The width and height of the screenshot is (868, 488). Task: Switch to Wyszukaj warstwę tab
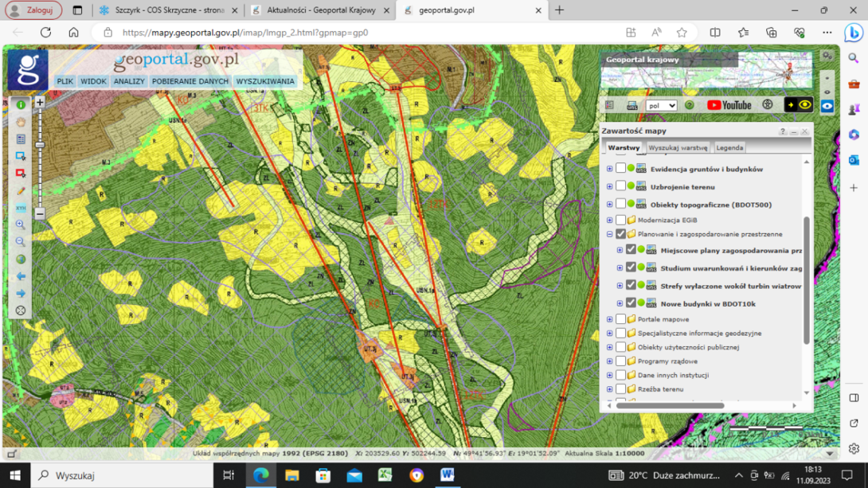(x=678, y=148)
